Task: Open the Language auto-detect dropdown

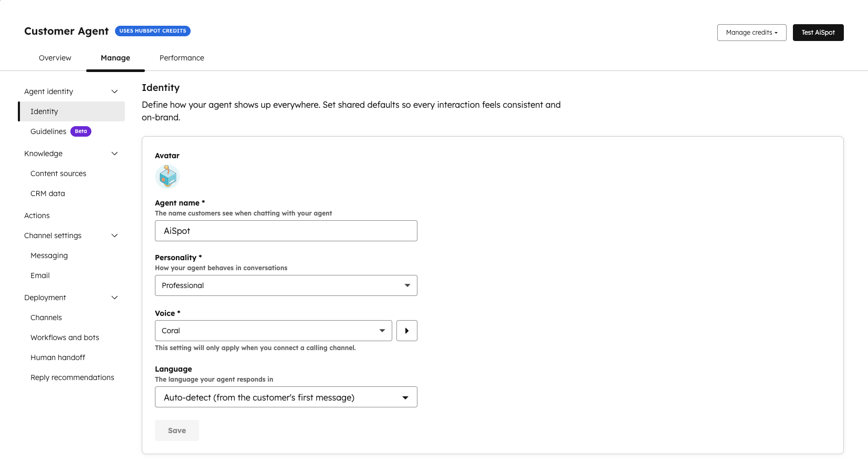Action: (x=286, y=397)
